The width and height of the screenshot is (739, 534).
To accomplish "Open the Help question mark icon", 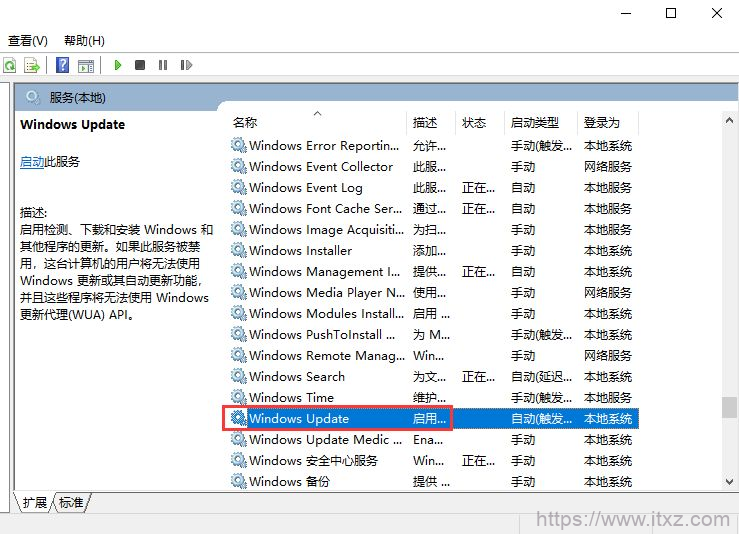I will point(63,65).
